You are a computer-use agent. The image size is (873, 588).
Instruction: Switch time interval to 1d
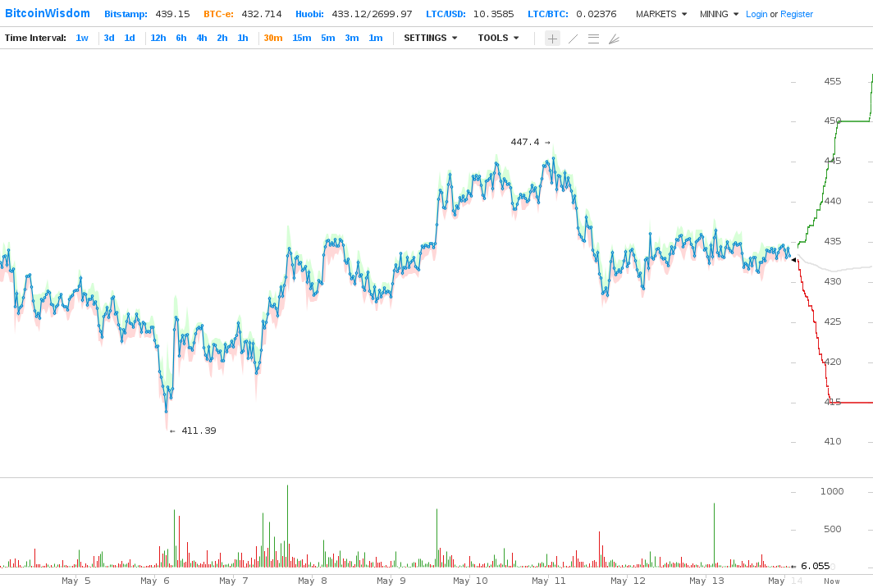click(x=130, y=39)
